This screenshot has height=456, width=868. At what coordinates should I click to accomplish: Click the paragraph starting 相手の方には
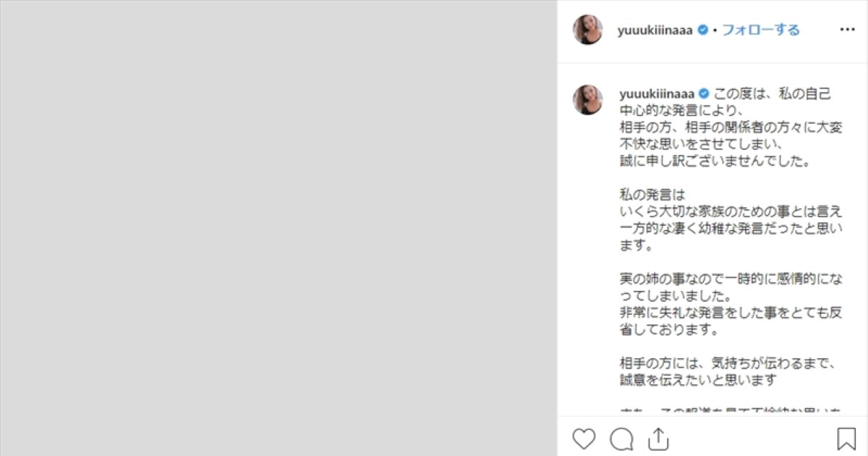click(728, 370)
